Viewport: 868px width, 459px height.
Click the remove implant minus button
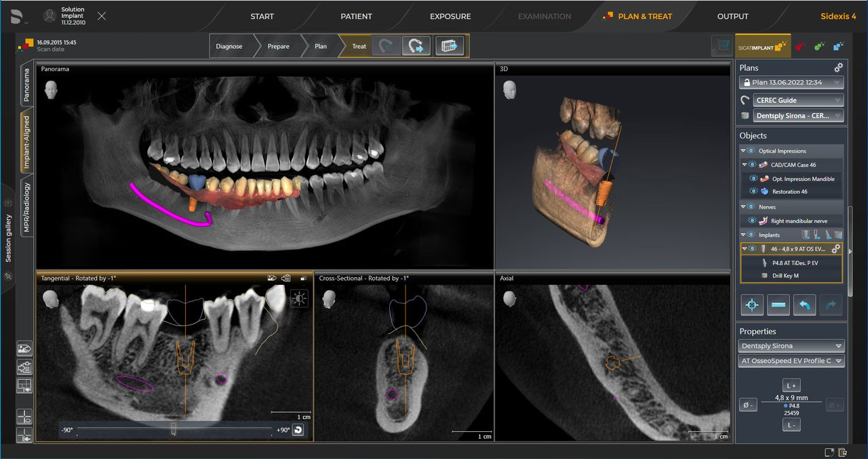tap(778, 304)
